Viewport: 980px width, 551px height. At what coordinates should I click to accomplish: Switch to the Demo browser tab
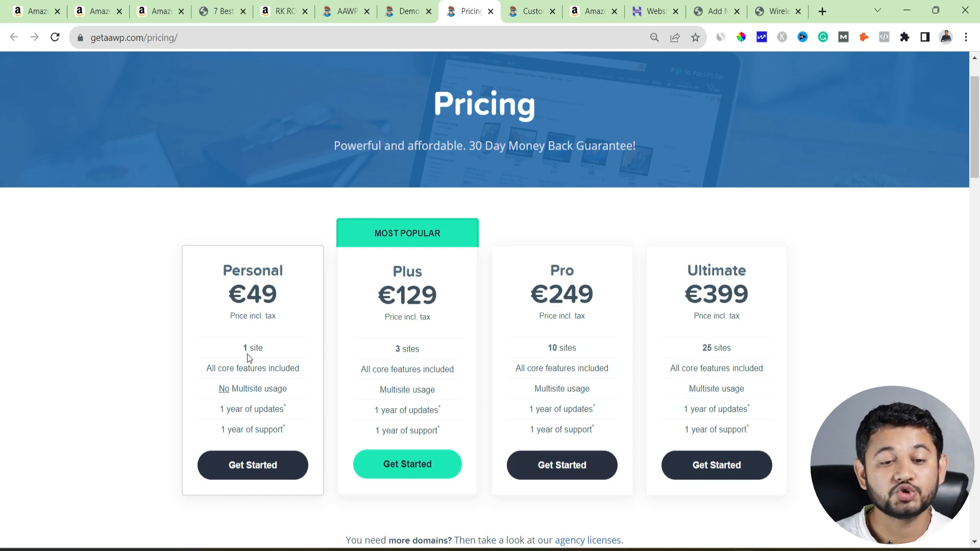(407, 11)
